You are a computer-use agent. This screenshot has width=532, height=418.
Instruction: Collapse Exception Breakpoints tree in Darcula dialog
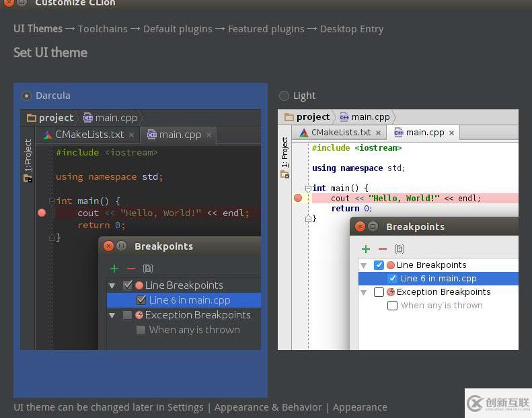(112, 316)
